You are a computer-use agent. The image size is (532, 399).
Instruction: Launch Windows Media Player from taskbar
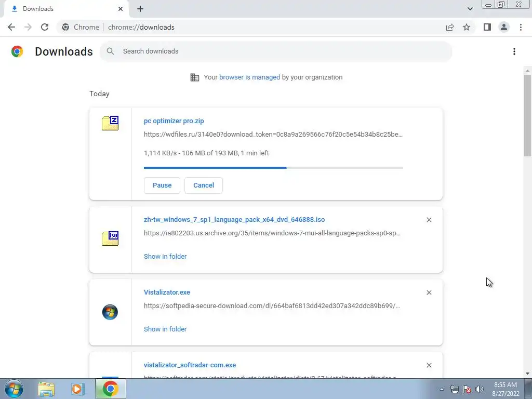(x=77, y=389)
